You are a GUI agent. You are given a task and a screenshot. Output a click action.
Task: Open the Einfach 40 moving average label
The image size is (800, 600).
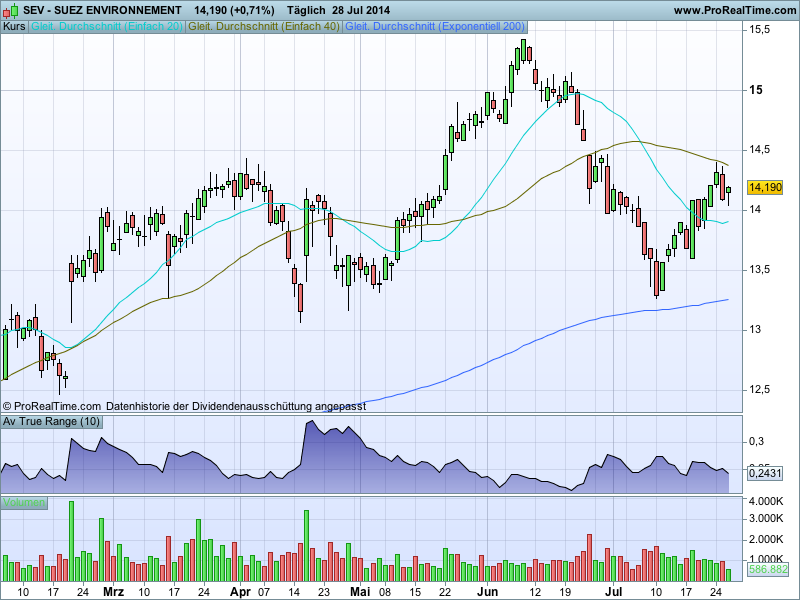[x=264, y=26]
